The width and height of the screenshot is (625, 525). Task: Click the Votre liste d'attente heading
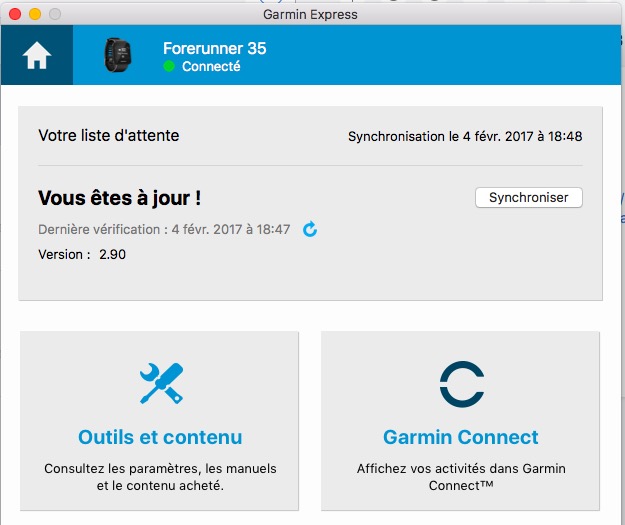[108, 135]
